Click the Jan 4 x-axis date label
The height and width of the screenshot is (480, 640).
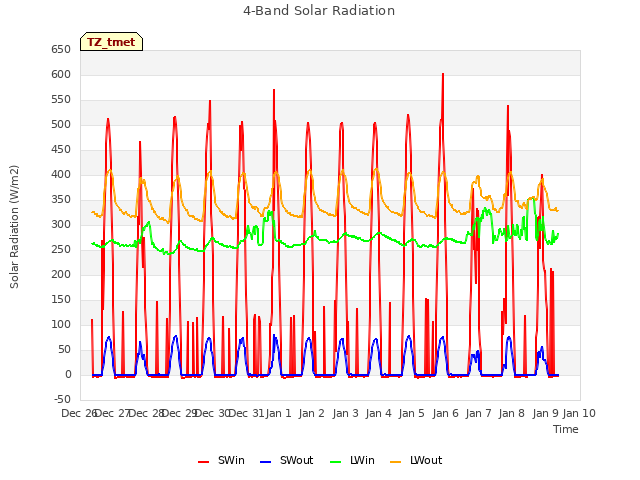tap(378, 413)
